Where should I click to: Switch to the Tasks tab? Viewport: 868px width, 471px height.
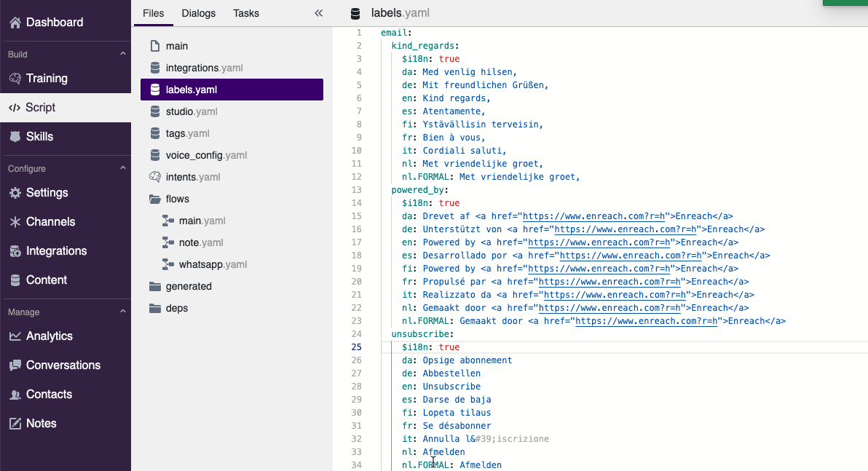point(246,13)
